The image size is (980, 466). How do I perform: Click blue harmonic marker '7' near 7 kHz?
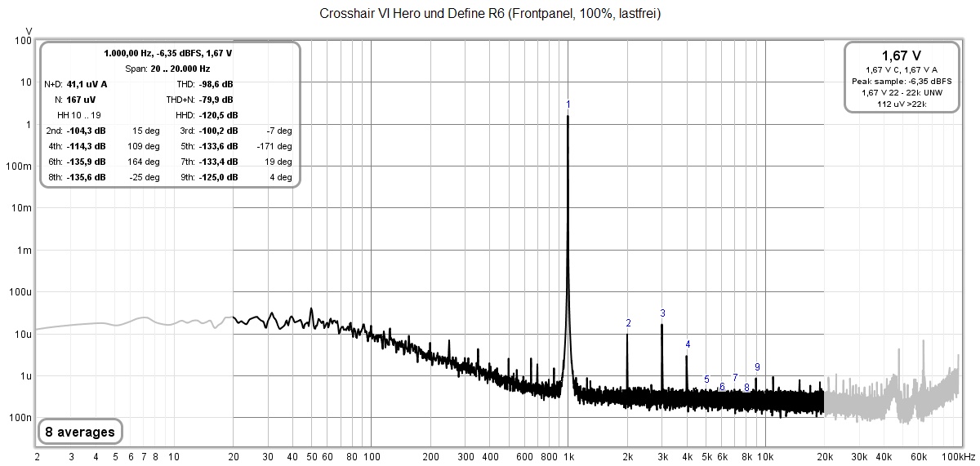pyautogui.click(x=735, y=378)
